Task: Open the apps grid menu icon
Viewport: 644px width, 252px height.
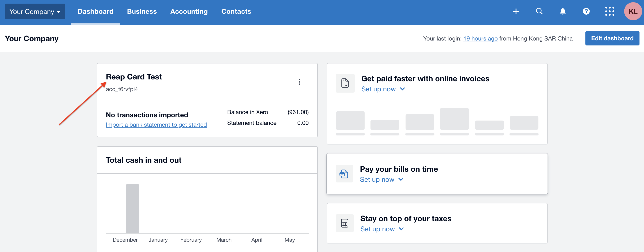Action: pos(609,11)
